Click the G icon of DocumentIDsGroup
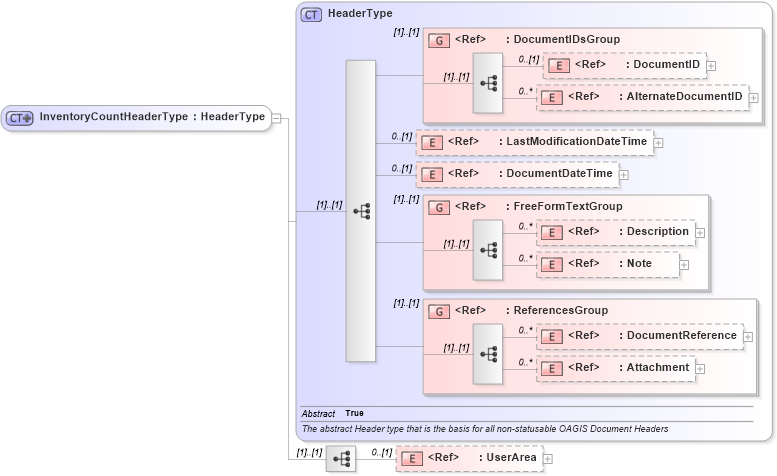Image resolution: width=777 pixels, height=476 pixels. coord(439,40)
